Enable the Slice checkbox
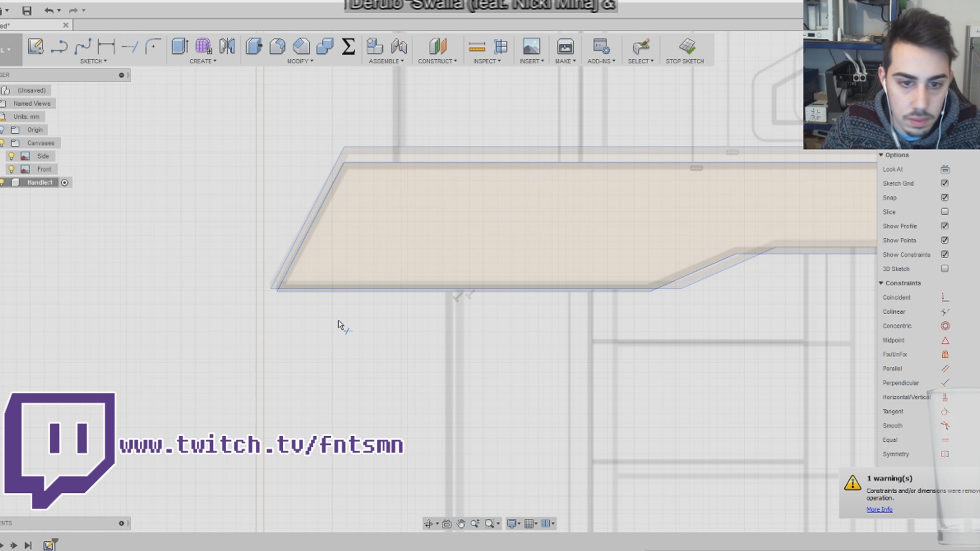This screenshot has height=551, width=980. click(945, 212)
